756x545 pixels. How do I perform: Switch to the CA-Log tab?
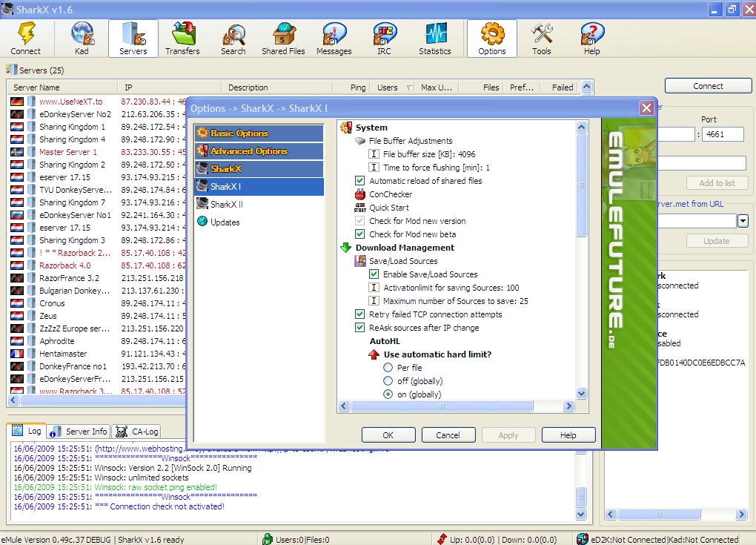point(137,431)
